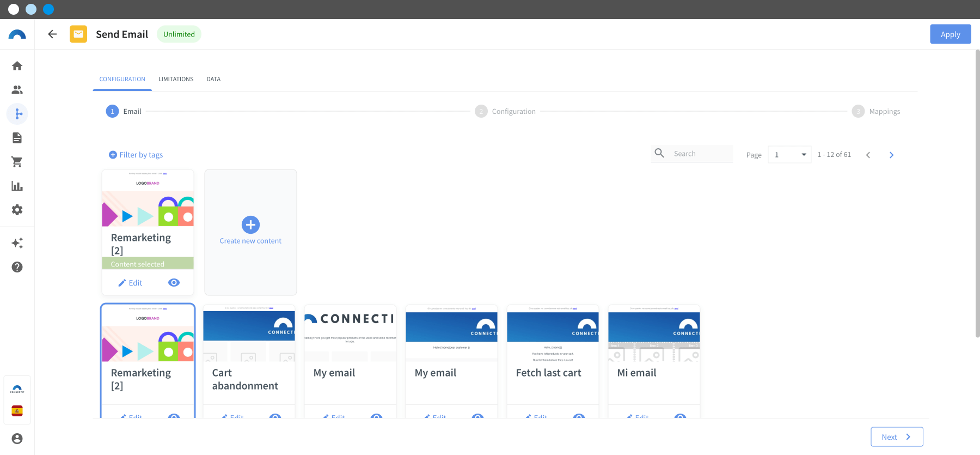Open the shopping cart icon in the sidebar

point(17,162)
